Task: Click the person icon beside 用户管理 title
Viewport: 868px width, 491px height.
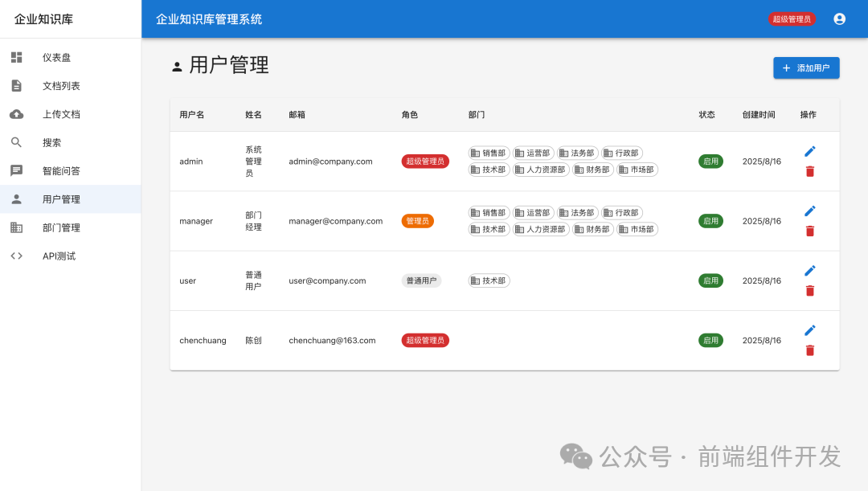Action: pyautogui.click(x=176, y=66)
